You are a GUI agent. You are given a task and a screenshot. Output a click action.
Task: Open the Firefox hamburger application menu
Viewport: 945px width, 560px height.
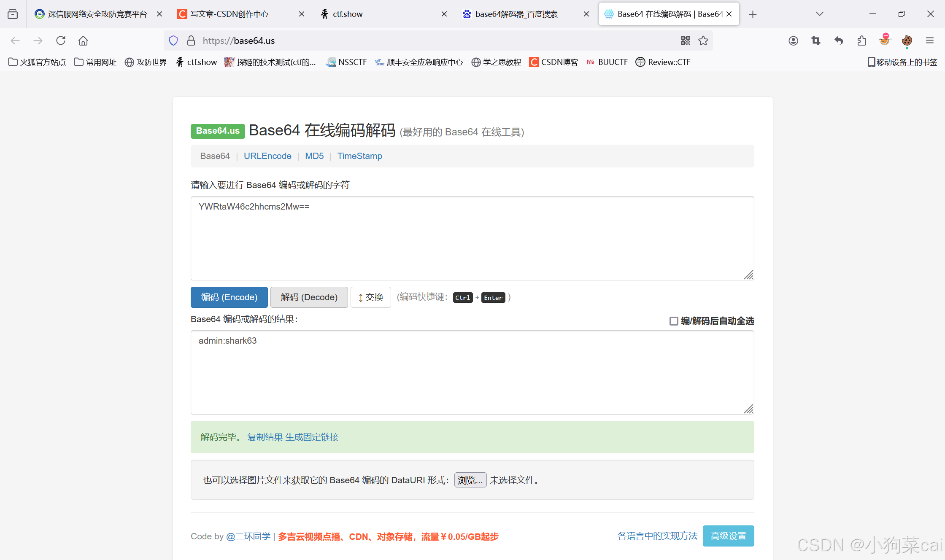[x=930, y=40]
